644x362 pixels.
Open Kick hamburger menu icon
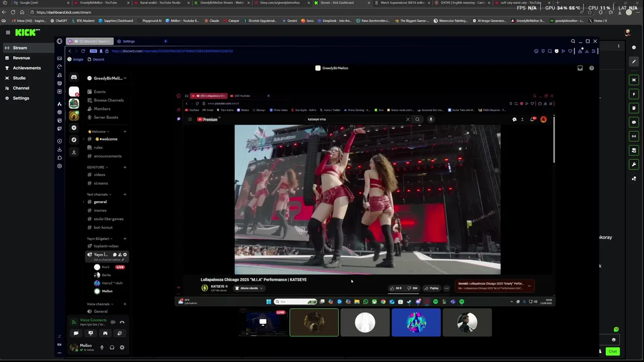click(8, 32)
